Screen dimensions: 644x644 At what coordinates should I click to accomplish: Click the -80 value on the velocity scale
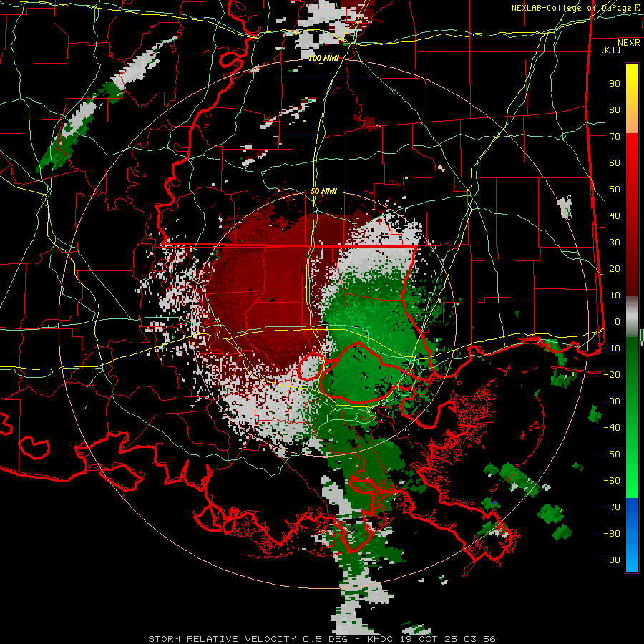tap(612, 534)
